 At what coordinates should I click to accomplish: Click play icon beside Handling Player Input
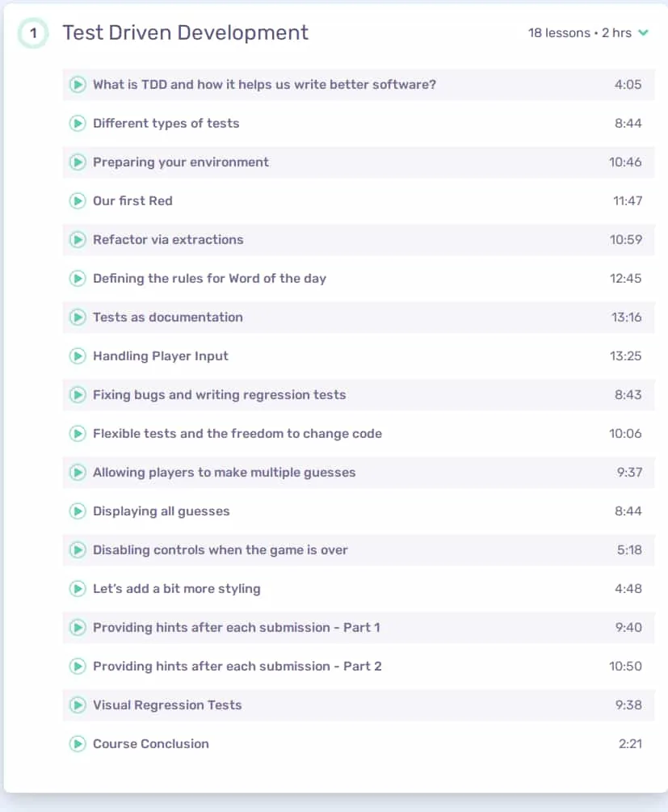pos(78,356)
